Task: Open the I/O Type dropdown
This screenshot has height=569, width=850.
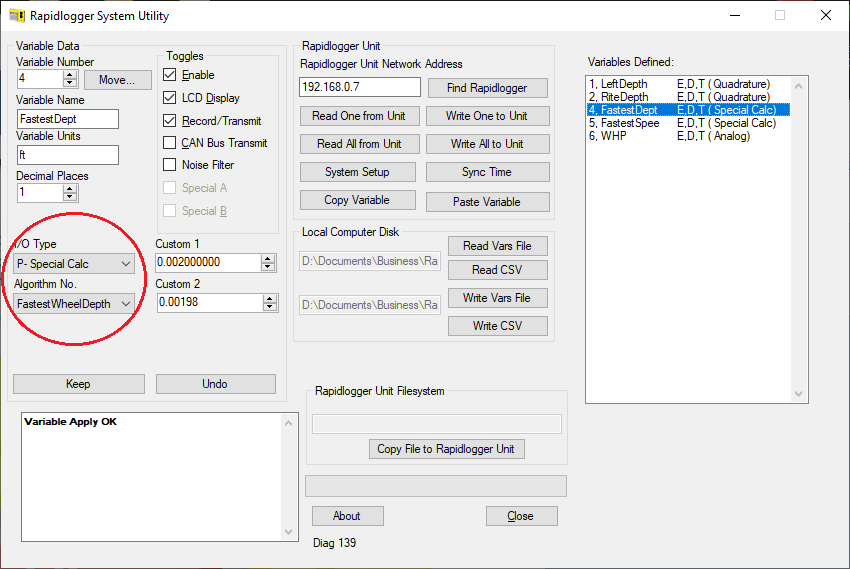Action: pyautogui.click(x=75, y=264)
